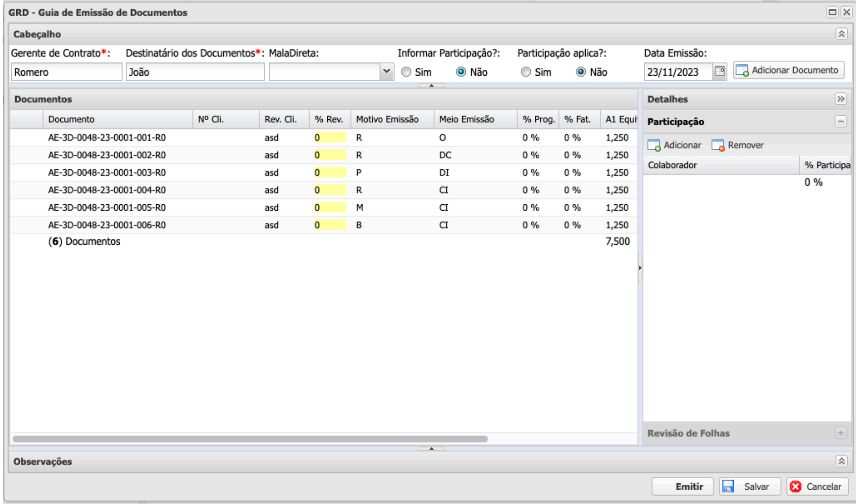
Task: Save the GRD with Salvar
Action: [750, 486]
